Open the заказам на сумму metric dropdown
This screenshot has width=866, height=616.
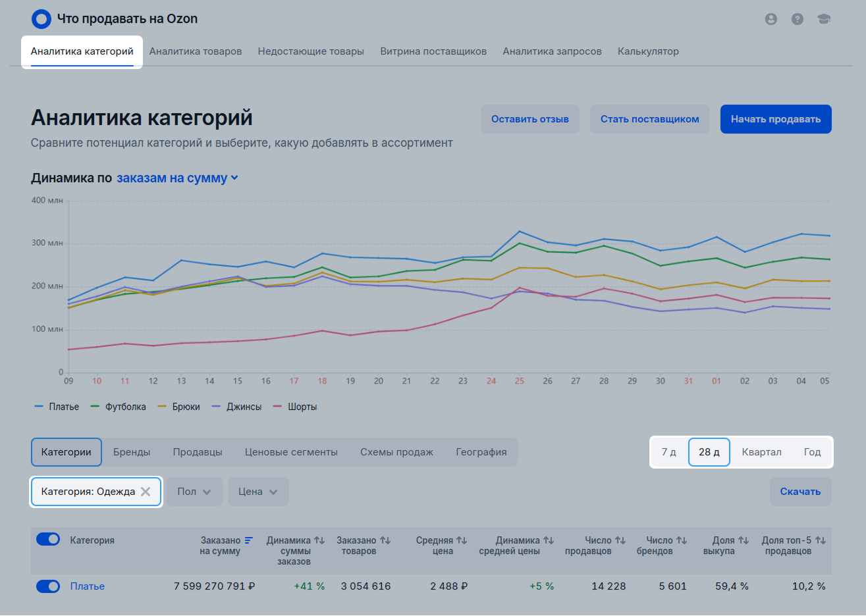pos(177,178)
